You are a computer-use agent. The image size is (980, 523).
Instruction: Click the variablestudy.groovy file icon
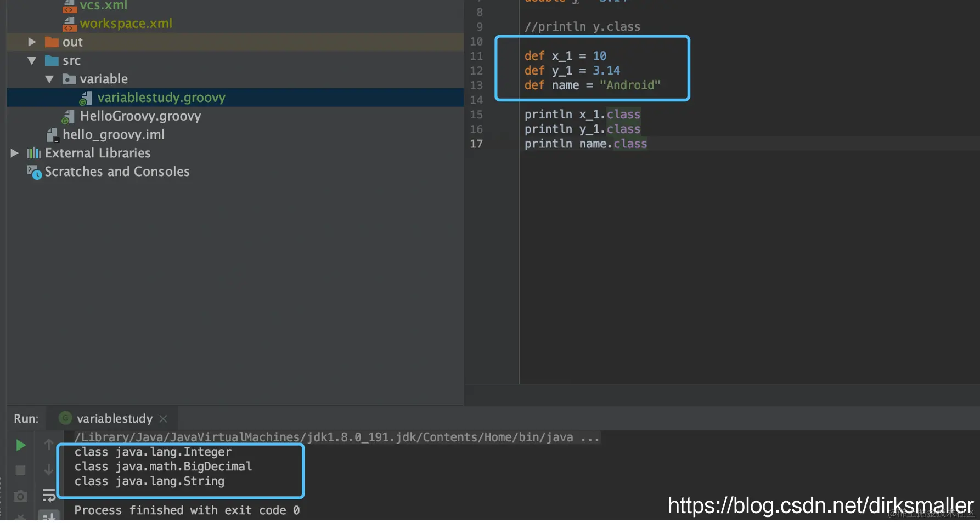pos(86,98)
